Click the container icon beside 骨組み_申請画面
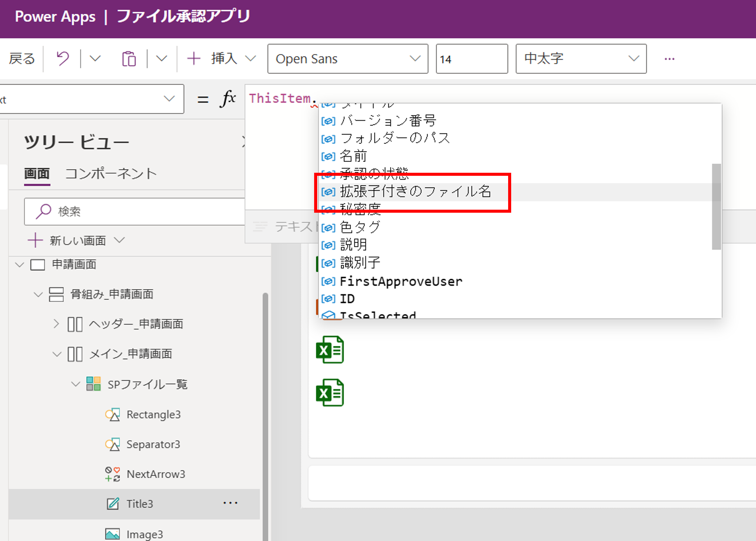756x541 pixels. click(x=56, y=294)
